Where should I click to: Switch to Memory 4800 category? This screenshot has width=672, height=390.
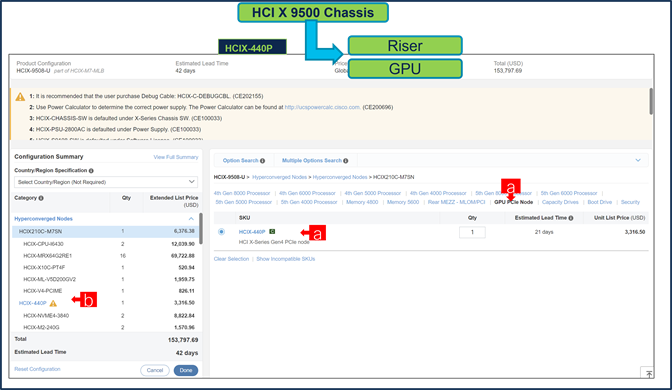tap(362, 202)
